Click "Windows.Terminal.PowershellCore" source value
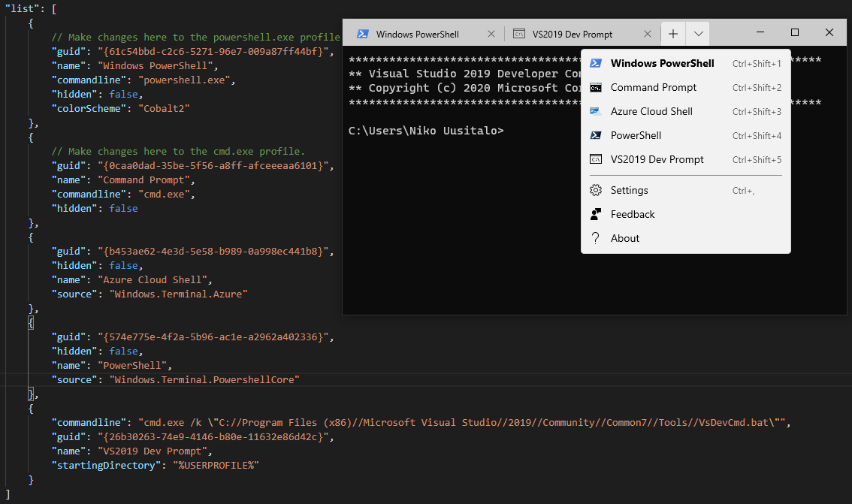The image size is (852, 504). pyautogui.click(x=204, y=379)
